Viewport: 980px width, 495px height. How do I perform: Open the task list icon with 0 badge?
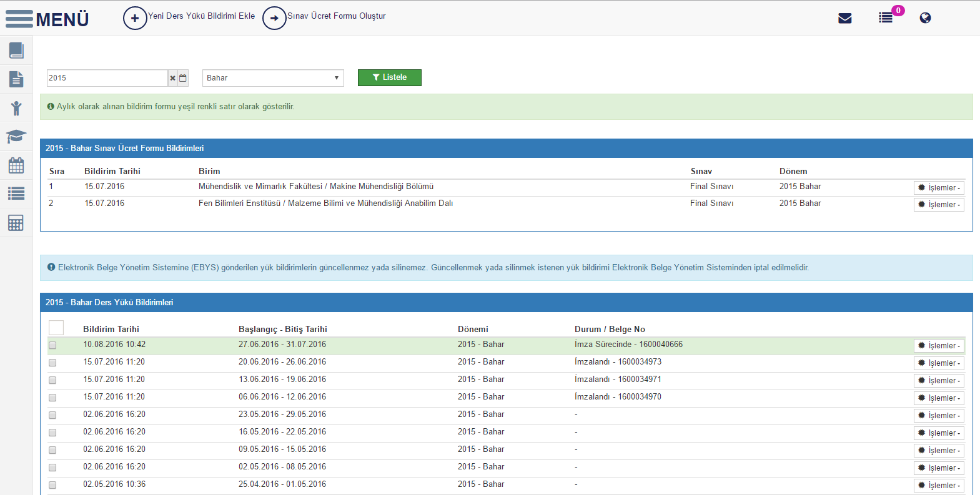pyautogui.click(x=886, y=18)
